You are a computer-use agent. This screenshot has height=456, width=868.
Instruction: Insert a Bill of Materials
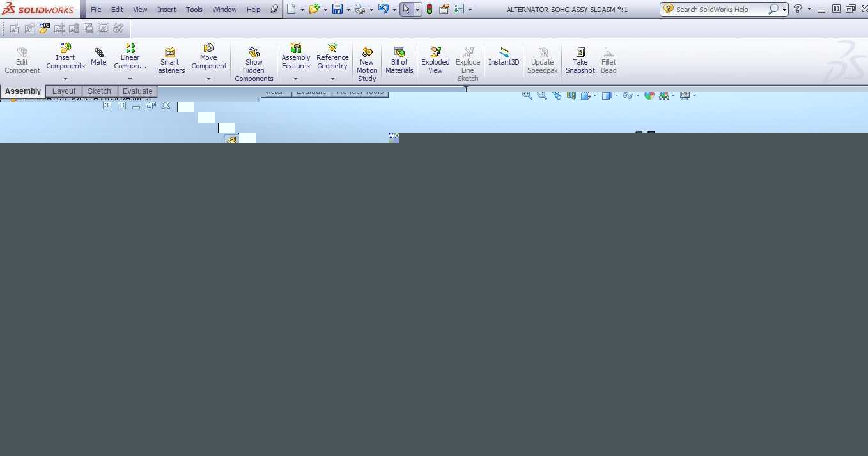(399, 61)
